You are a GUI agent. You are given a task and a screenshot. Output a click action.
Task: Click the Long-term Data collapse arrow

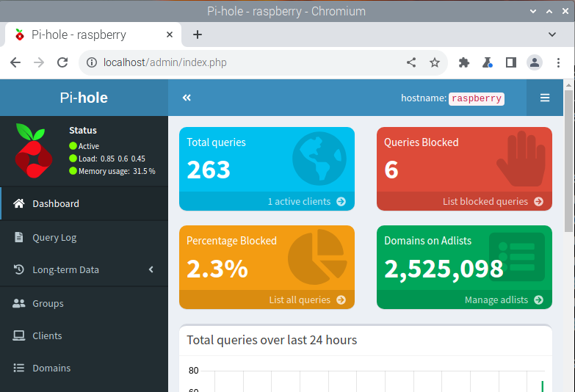click(151, 269)
